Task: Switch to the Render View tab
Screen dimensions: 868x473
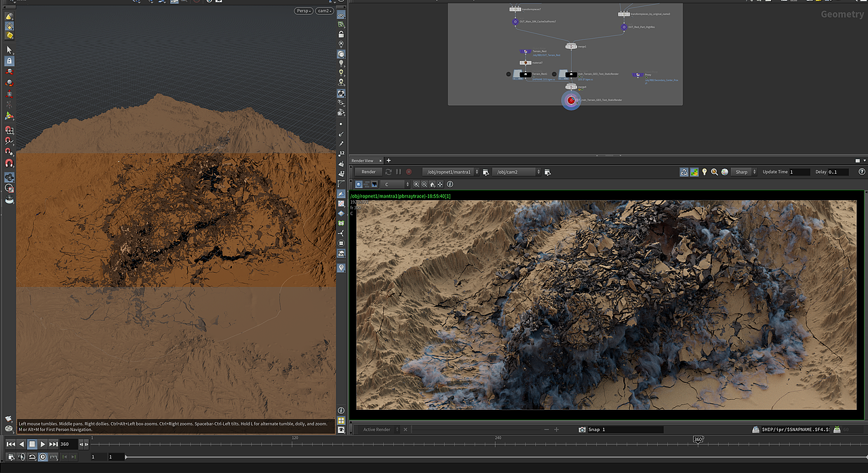Action: [363, 161]
